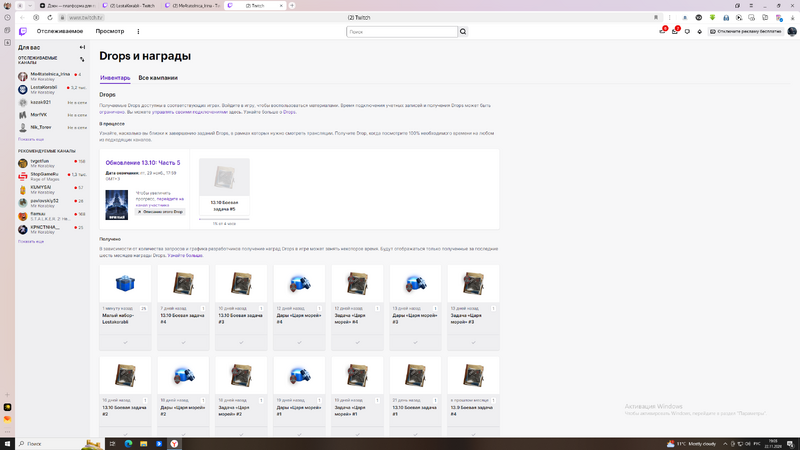
Task: Open Twitch notifications inbox icon
Action: (x=675, y=32)
